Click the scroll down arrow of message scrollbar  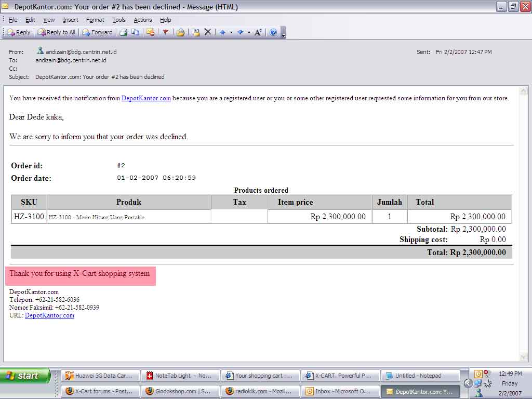[x=523, y=357]
